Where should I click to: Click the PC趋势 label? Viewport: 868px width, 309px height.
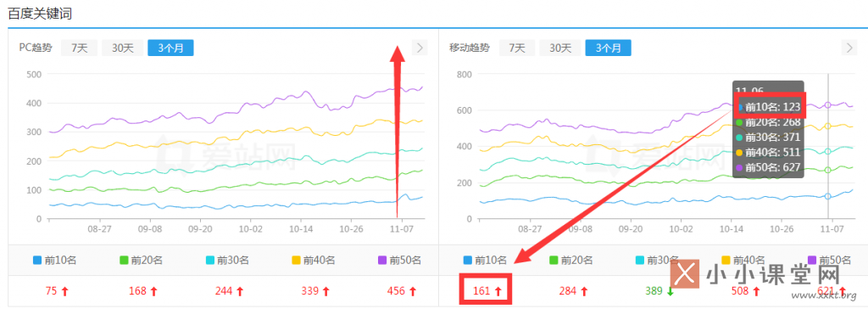(36, 48)
